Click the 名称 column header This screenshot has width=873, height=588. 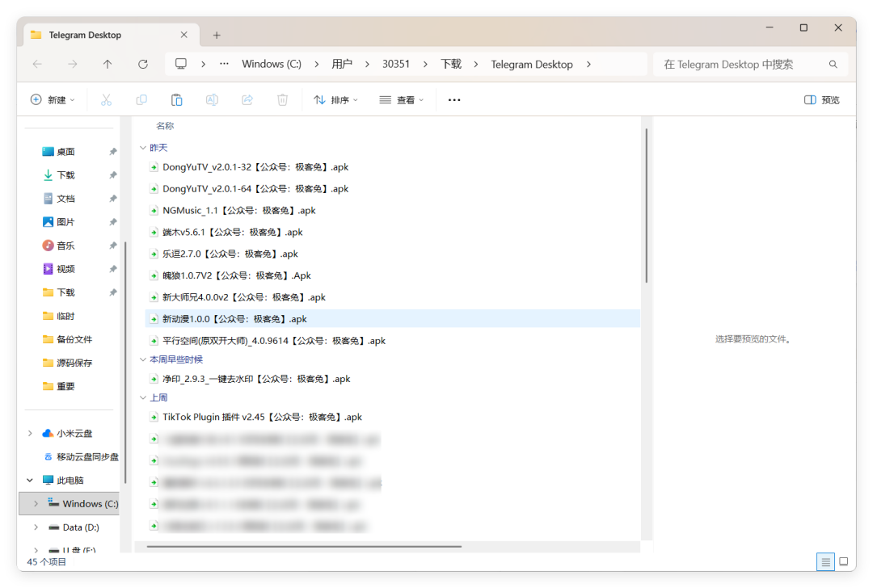[x=165, y=126]
